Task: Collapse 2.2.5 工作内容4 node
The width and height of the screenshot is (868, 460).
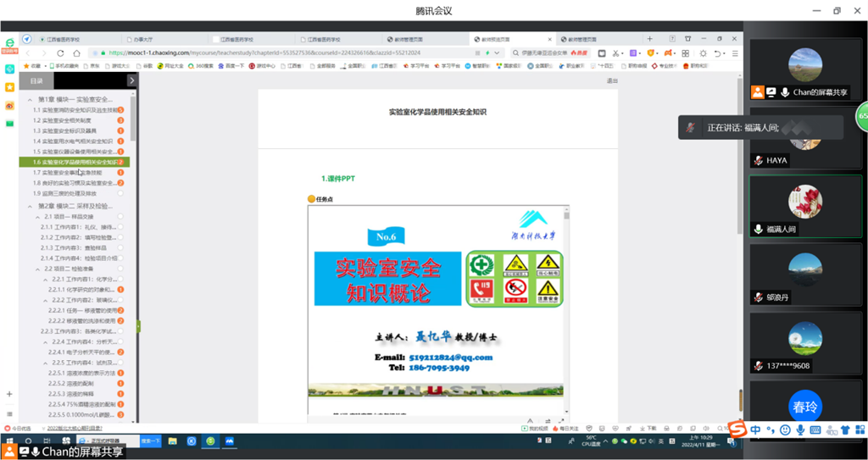Action: tap(46, 363)
